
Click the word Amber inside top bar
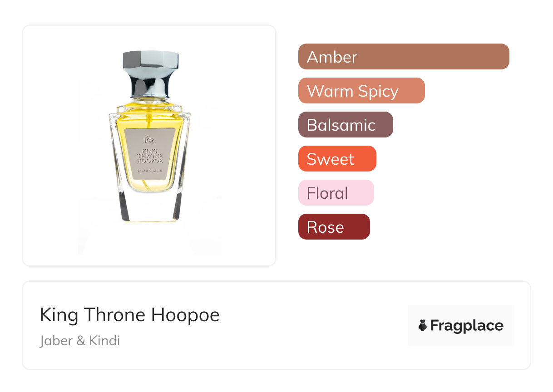click(332, 57)
